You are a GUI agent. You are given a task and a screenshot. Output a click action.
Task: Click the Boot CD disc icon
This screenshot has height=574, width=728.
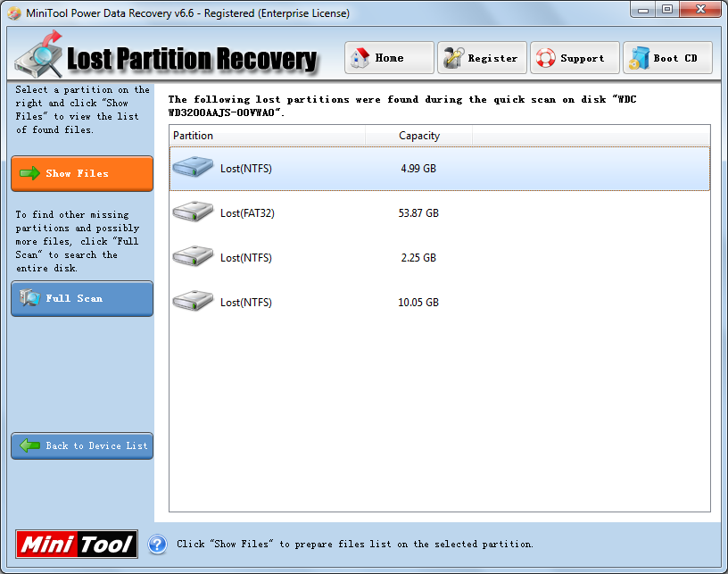click(640, 58)
